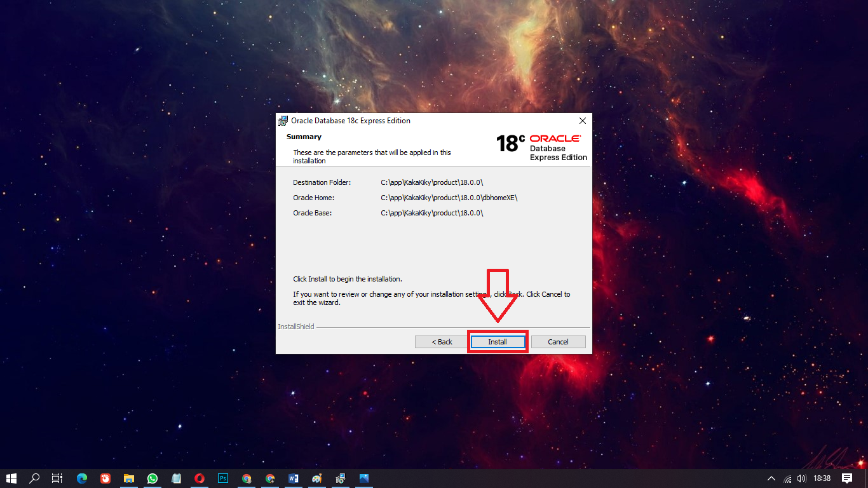Click the "Summary" heading text

click(304, 137)
